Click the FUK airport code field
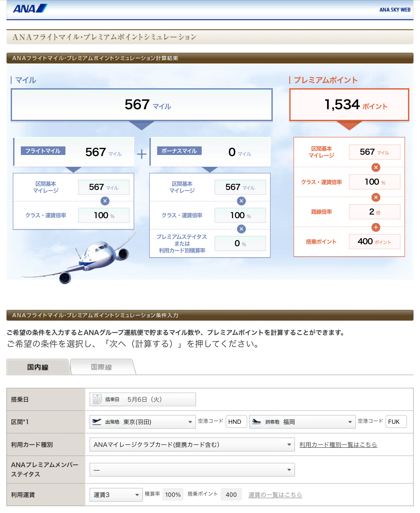Screen dimensions: 420x513 (x=396, y=422)
